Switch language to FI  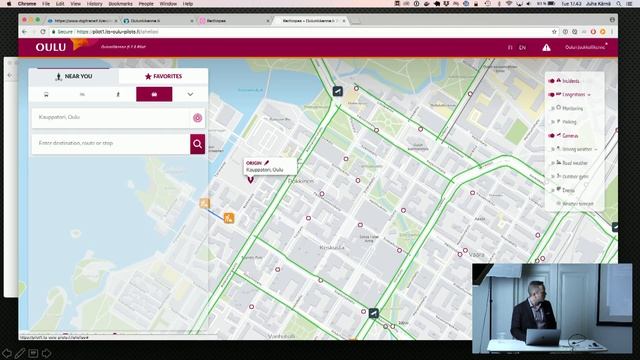(510, 48)
